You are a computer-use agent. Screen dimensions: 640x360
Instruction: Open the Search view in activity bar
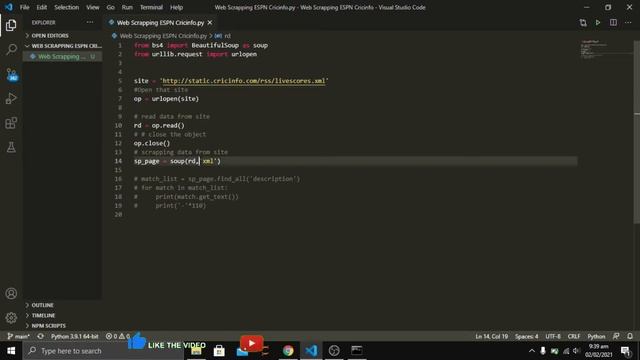pyautogui.click(x=11, y=50)
